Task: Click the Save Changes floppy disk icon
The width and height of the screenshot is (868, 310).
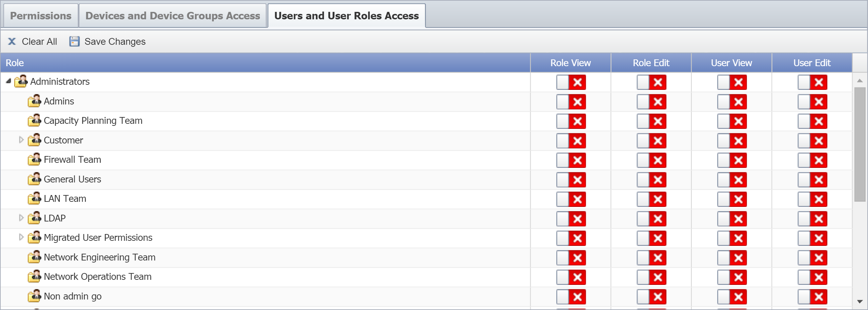Action: point(74,41)
